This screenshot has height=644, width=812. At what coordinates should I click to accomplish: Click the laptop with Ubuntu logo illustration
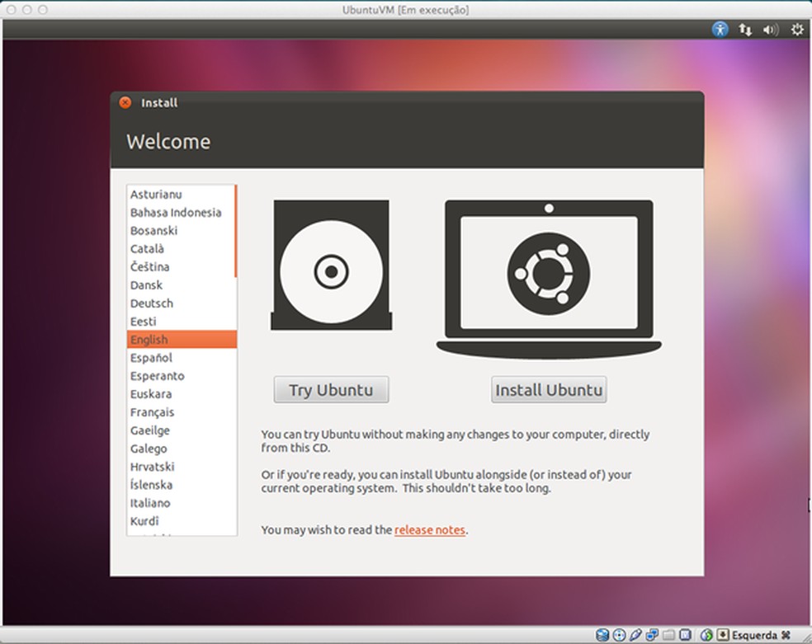549,280
